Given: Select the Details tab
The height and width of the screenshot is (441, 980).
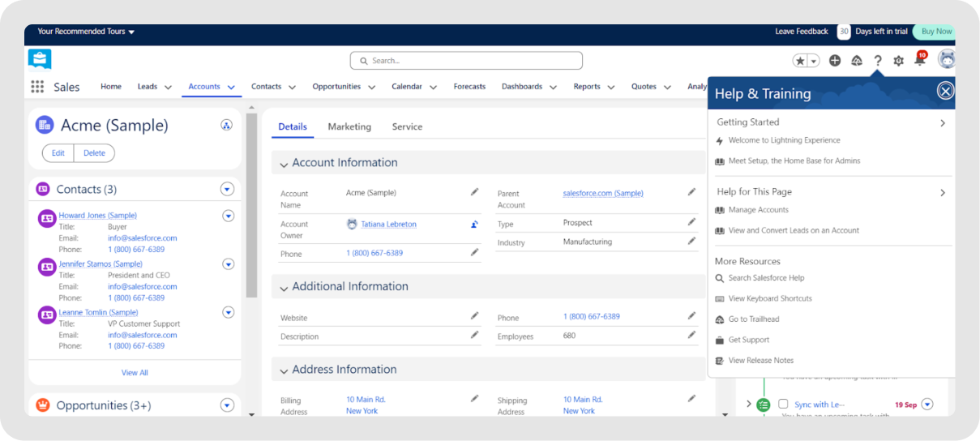Looking at the screenshot, I should click(x=293, y=126).
